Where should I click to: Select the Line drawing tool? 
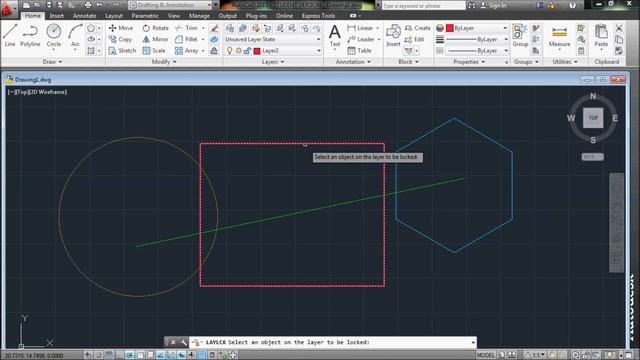pos(10,35)
